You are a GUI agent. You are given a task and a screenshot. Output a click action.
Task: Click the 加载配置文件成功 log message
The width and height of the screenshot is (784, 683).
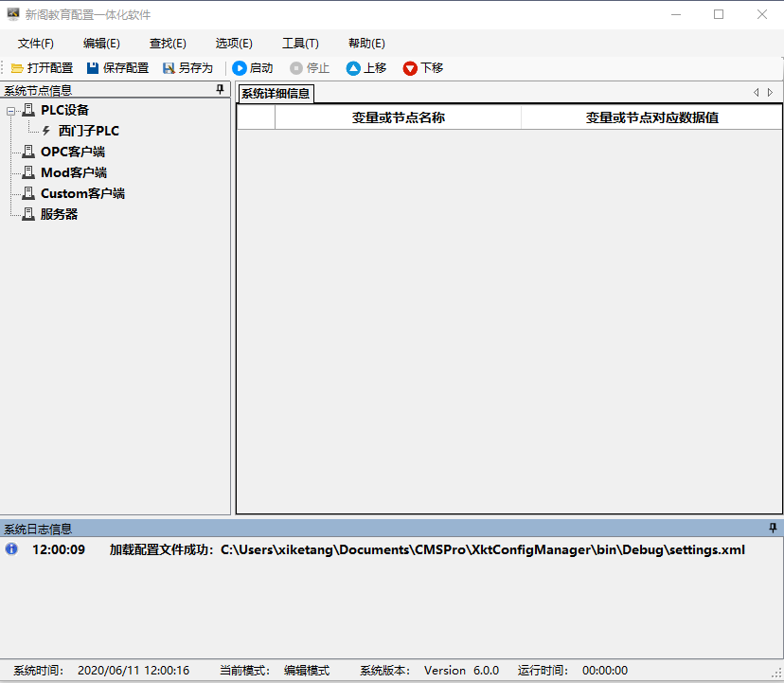427,549
